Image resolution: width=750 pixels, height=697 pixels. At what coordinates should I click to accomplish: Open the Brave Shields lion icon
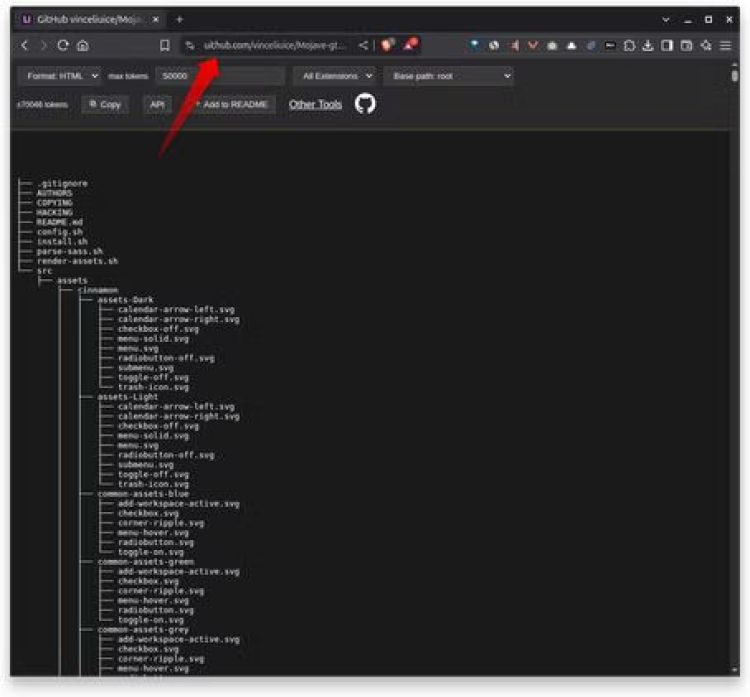pyautogui.click(x=388, y=45)
